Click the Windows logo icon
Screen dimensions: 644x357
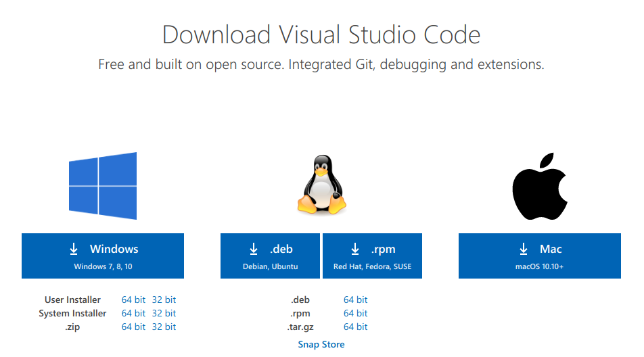(103, 186)
